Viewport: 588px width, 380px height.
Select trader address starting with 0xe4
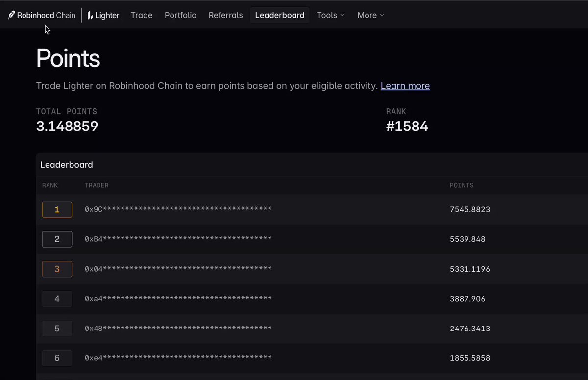[x=178, y=358]
